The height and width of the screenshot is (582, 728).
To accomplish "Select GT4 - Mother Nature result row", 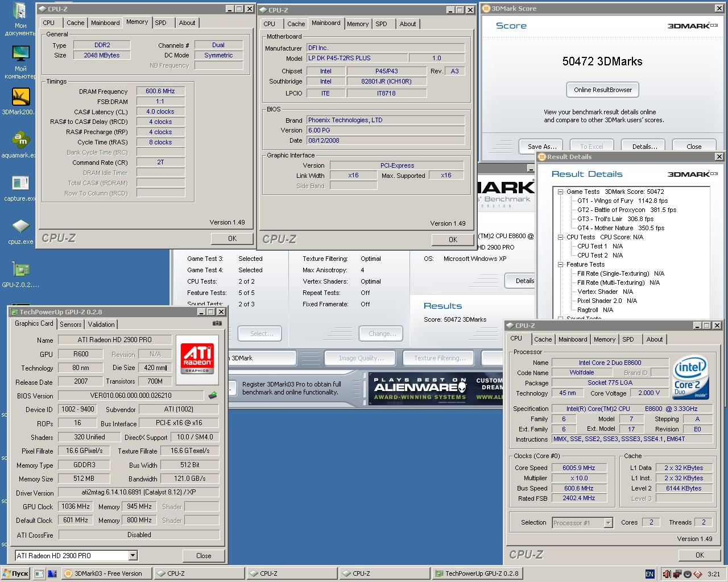I will point(621,228).
